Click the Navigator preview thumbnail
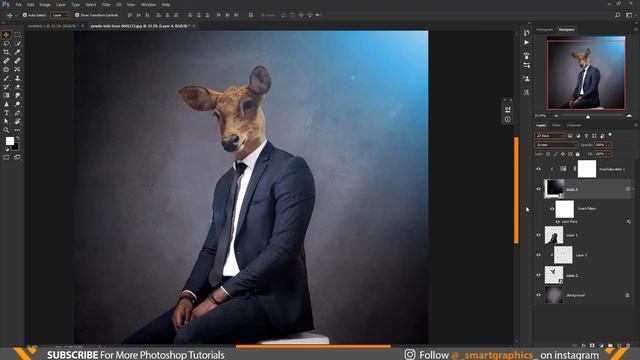 586,73
